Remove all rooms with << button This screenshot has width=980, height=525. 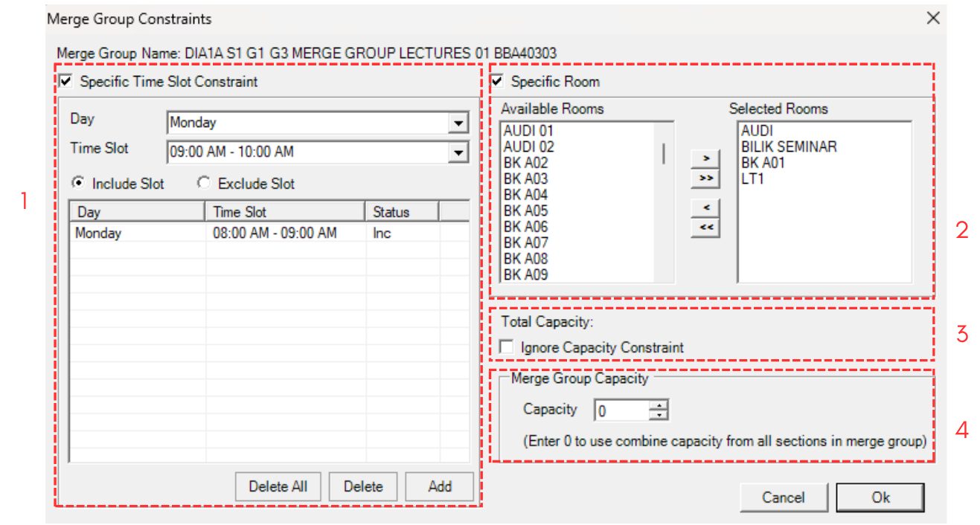click(x=705, y=228)
